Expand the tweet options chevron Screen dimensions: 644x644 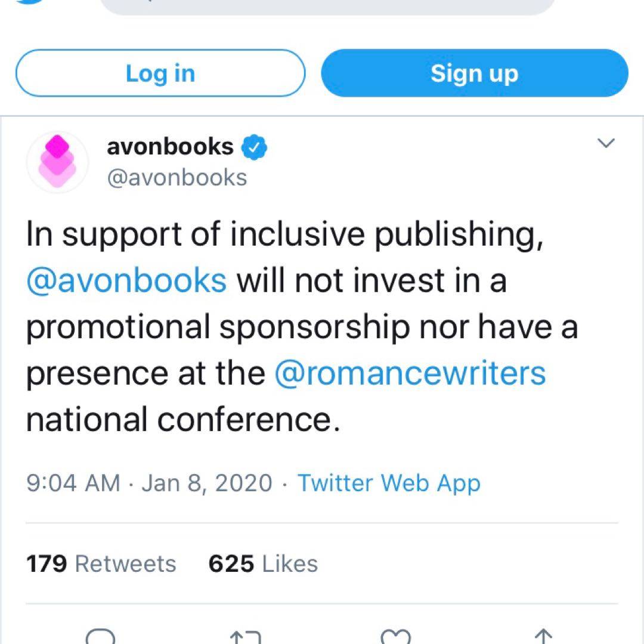point(606,144)
